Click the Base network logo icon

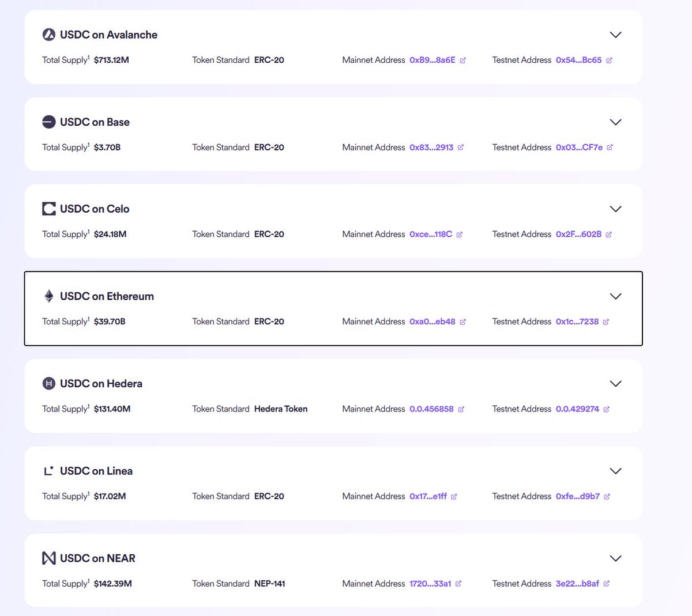(49, 122)
